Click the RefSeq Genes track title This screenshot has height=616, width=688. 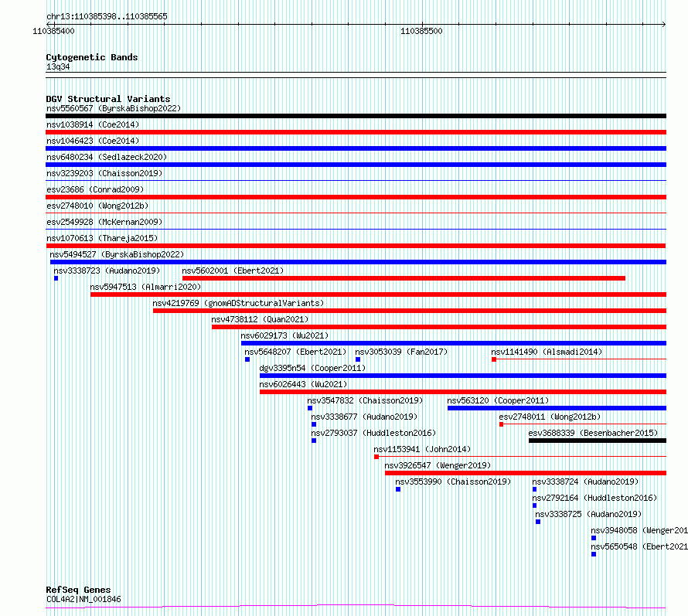(78, 590)
